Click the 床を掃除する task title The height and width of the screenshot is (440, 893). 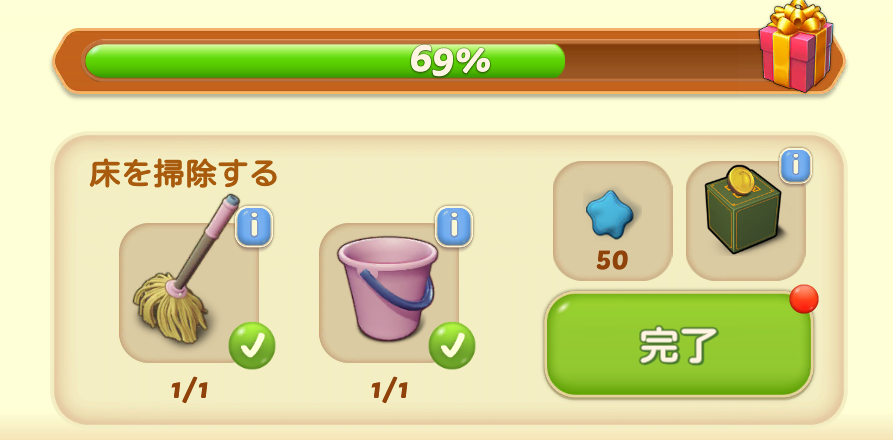tap(183, 174)
